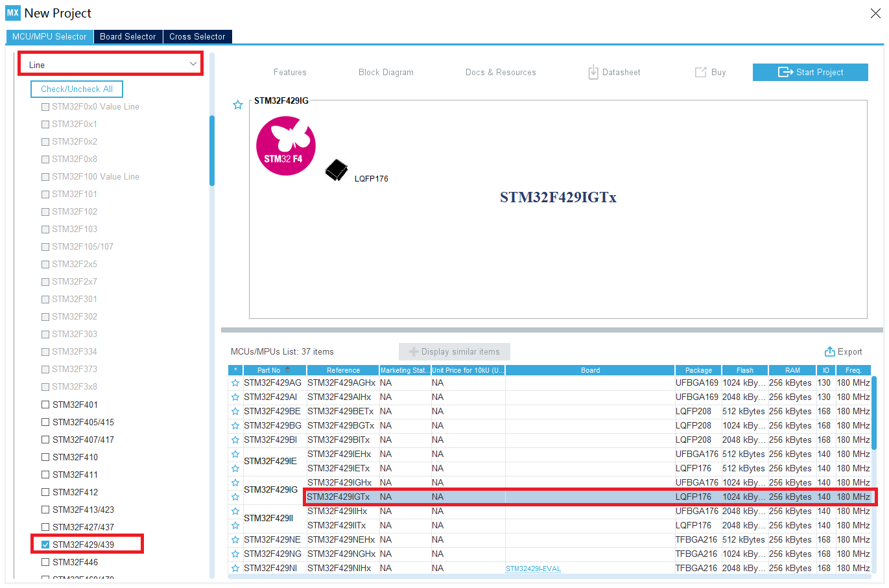Screen dimensions: 889x588
Task: Sort the table by Part No column
Action: (274, 370)
